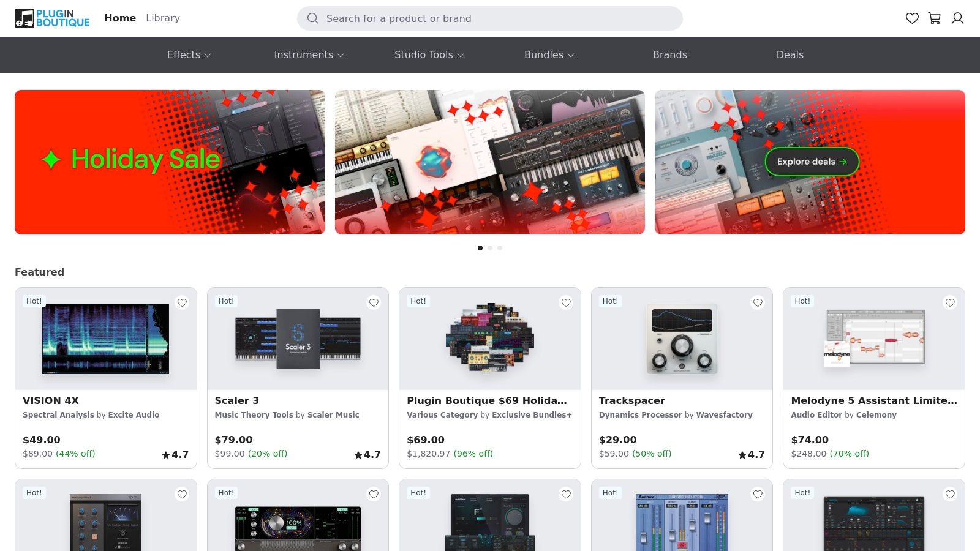Click the star rating on VISION 4X

coord(175,454)
